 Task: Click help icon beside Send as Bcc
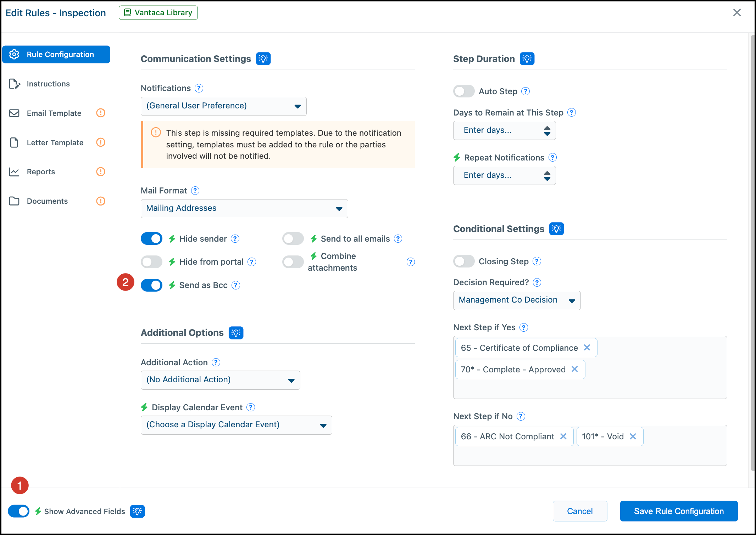click(x=236, y=285)
